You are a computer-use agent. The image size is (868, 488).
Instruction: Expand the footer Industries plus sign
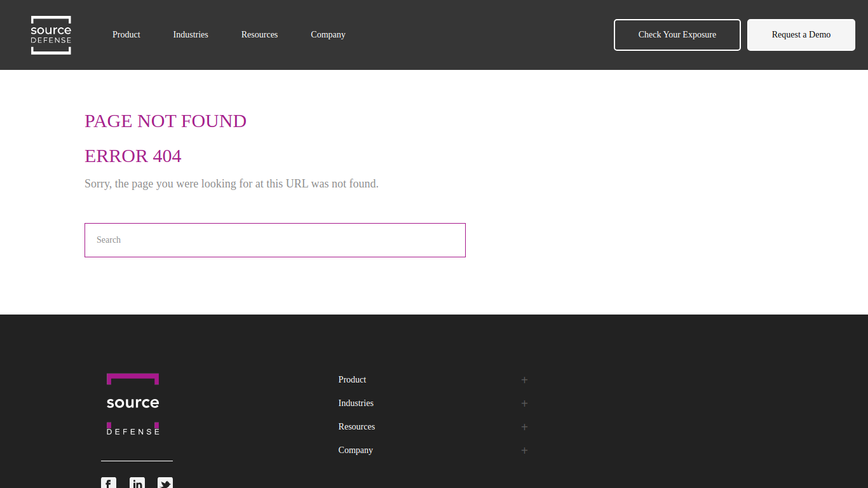[x=524, y=403]
